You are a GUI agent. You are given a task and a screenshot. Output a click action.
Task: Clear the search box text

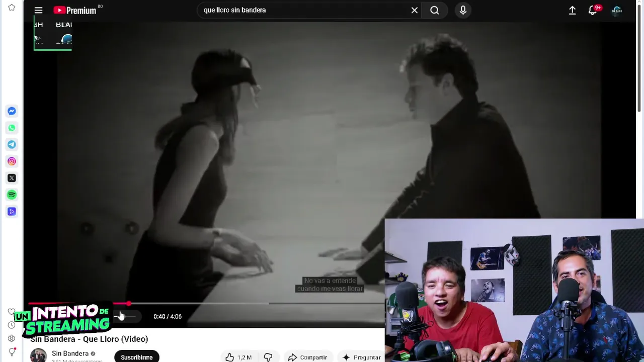(x=415, y=10)
